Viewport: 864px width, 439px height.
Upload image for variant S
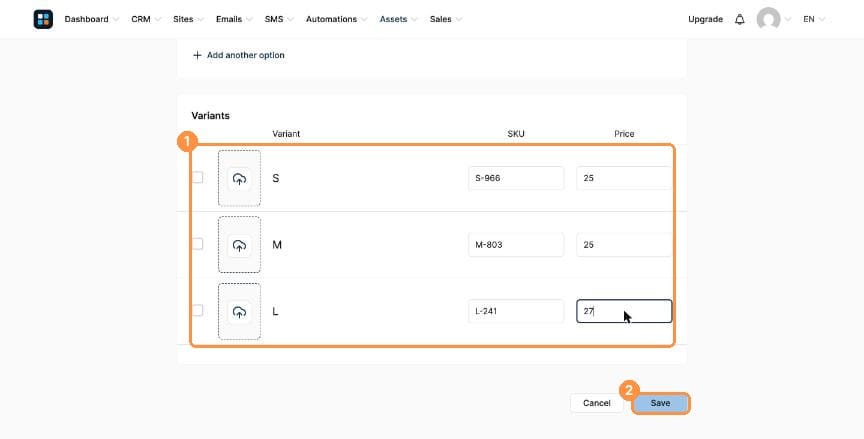[239, 178]
